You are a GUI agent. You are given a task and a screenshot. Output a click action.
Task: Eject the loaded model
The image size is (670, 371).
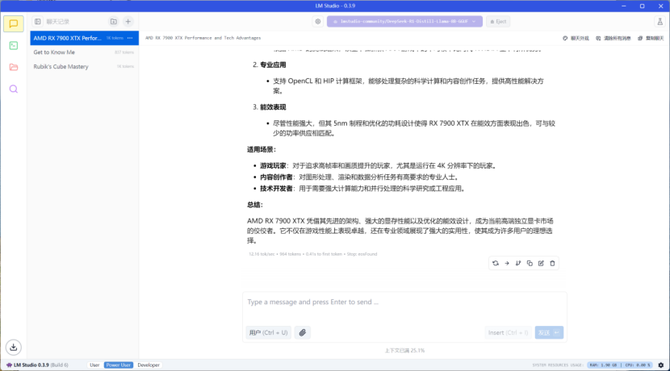click(x=498, y=21)
